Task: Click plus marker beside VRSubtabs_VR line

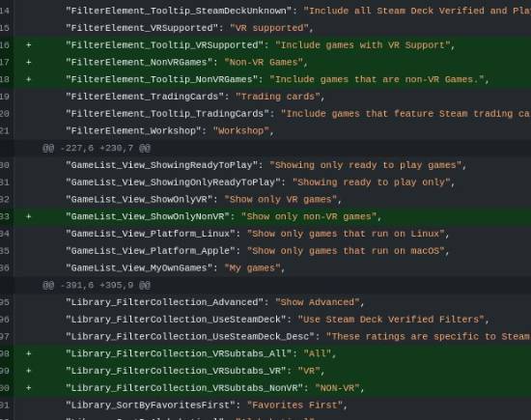Action: pos(29,371)
